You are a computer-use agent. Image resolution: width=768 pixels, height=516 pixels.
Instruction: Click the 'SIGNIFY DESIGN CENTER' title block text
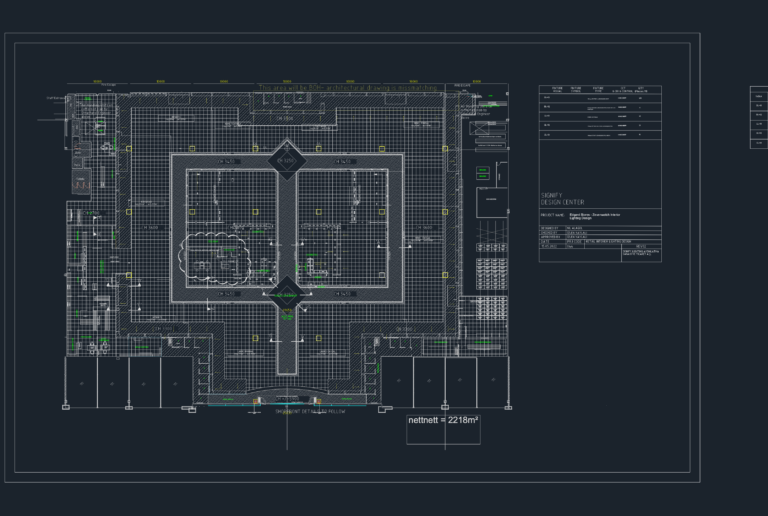[562, 199]
